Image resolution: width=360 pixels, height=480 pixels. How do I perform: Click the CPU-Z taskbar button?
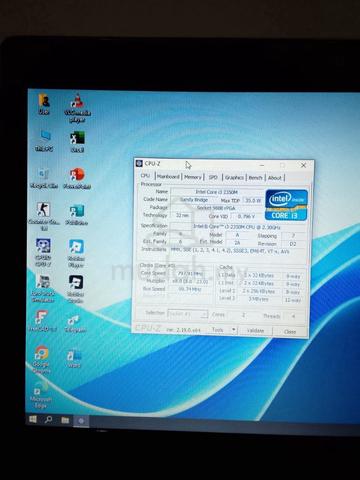pos(81,421)
